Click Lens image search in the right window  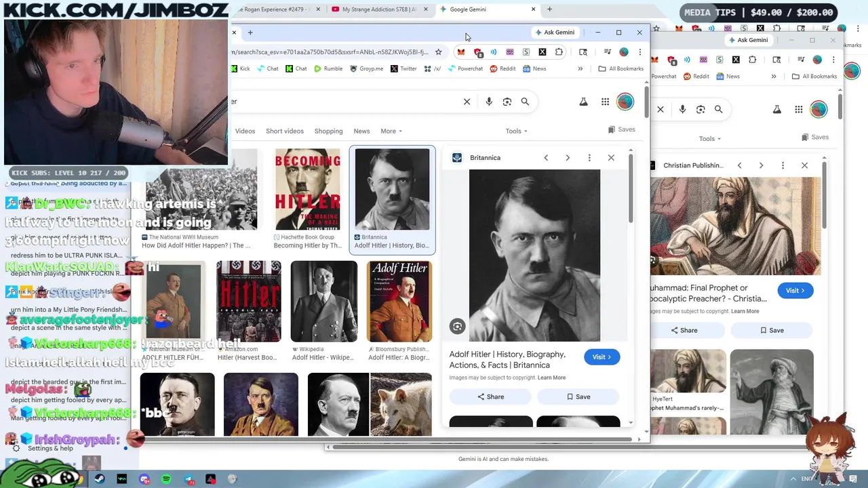point(701,109)
